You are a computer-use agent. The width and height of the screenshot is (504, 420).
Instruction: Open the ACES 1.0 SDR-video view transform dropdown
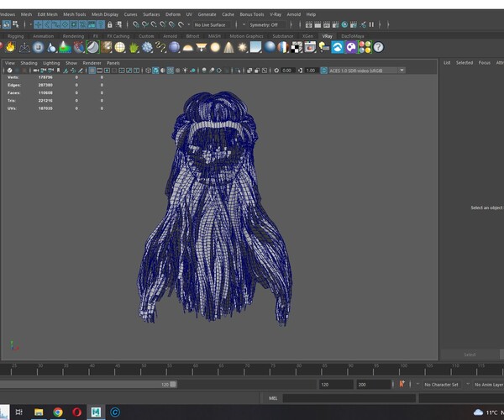[366, 71]
